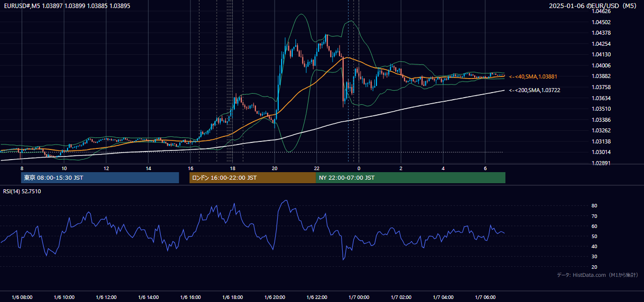Click the '1/6 16:00' bottom time label
Image resolution: width=644 pixels, height=302 pixels.
pyautogui.click(x=190, y=297)
